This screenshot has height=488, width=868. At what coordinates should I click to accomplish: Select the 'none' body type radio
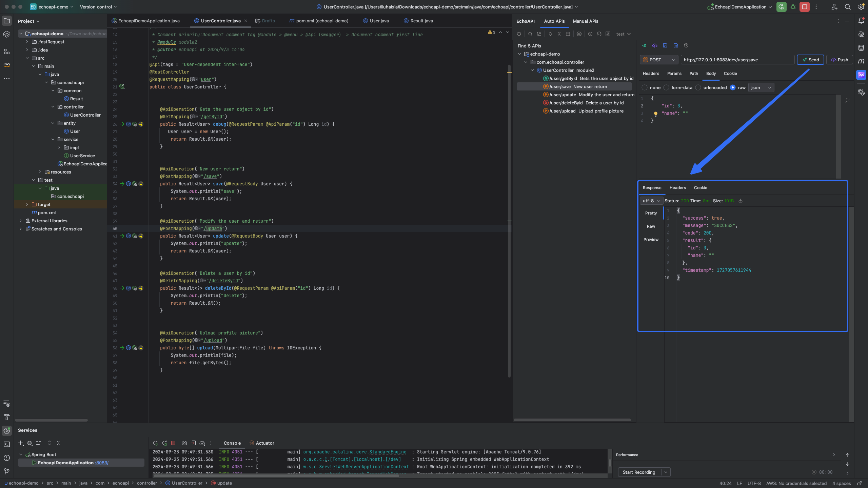645,87
